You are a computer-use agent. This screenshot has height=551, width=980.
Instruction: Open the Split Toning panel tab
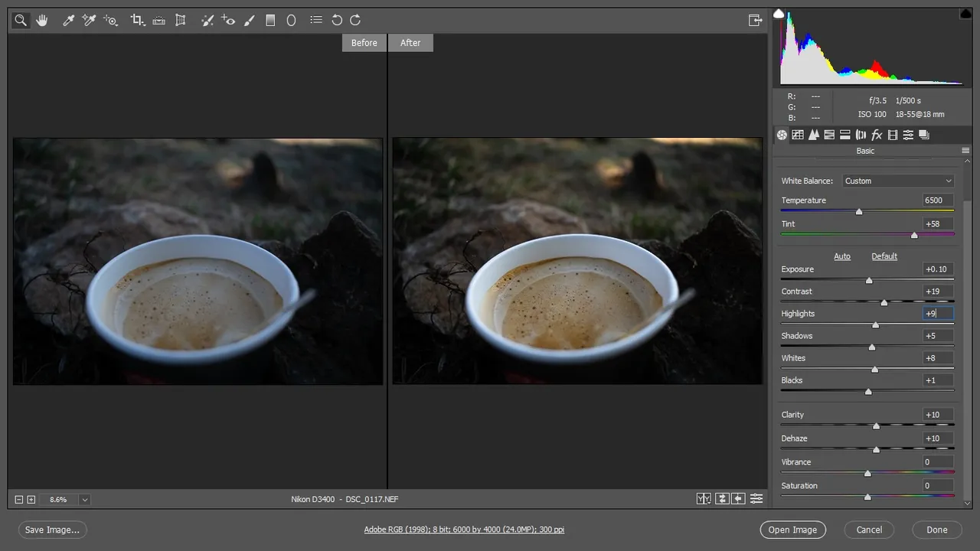point(845,135)
